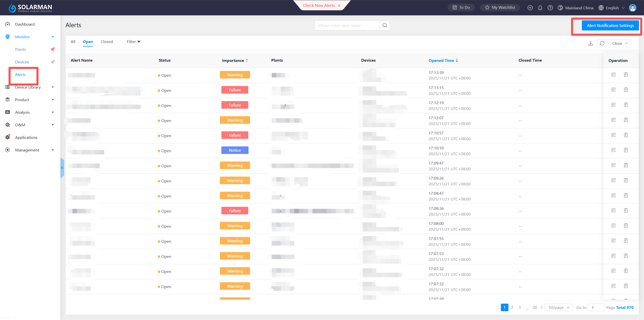Dismiss the Check New Alerts banner
The image size is (644, 320).
coord(339,6)
